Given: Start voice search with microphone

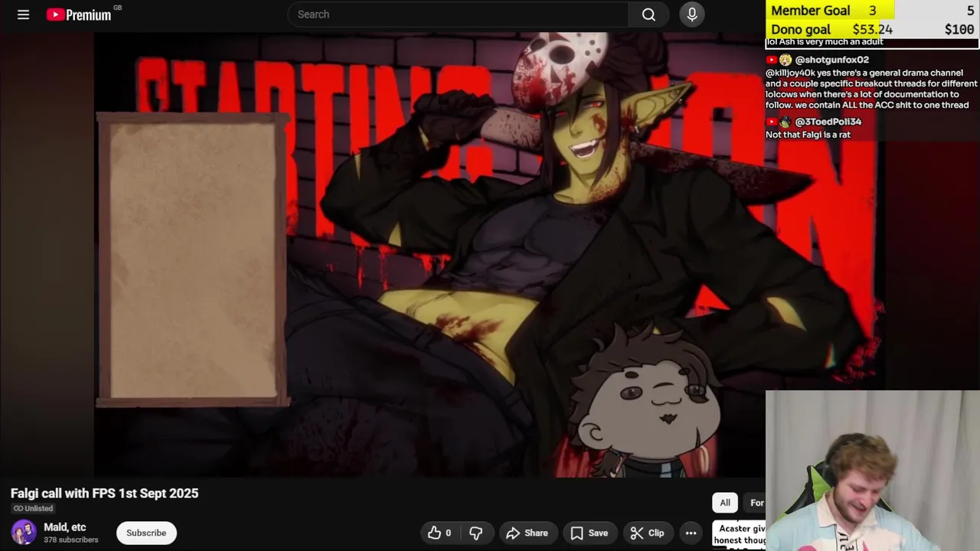Looking at the screenshot, I should [692, 15].
